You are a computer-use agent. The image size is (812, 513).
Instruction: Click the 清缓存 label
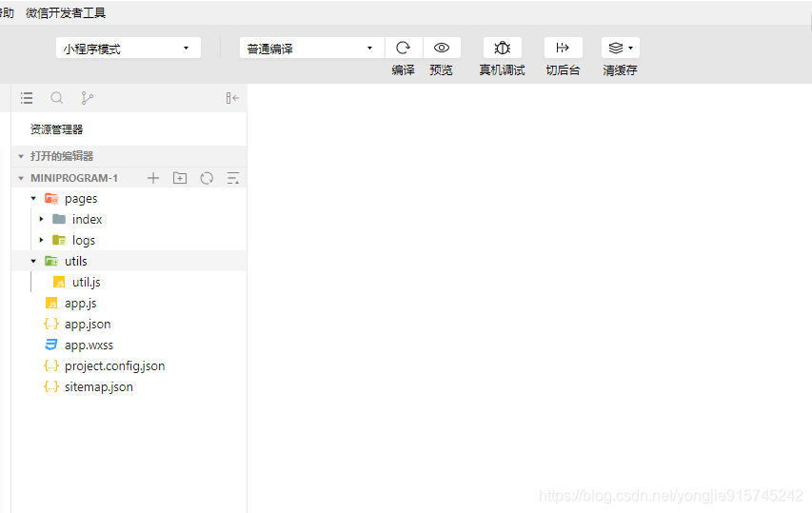(620, 69)
